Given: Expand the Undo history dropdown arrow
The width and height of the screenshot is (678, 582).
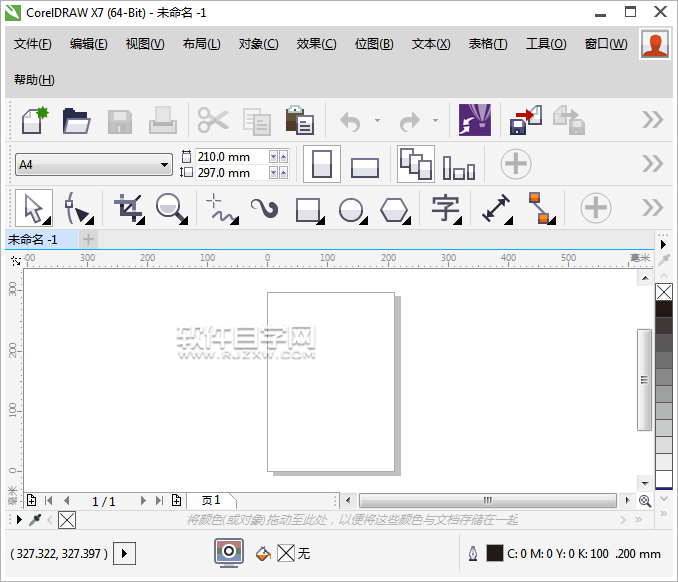Looking at the screenshot, I should (x=377, y=121).
